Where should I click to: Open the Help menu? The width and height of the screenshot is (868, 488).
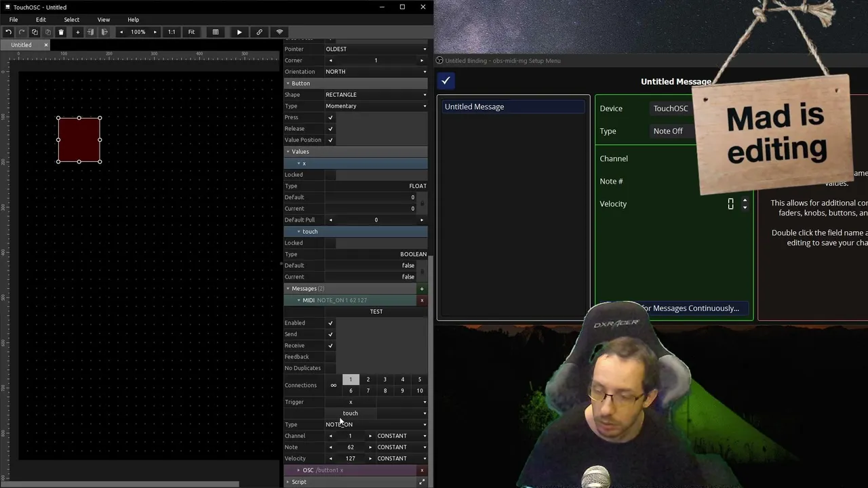133,20
